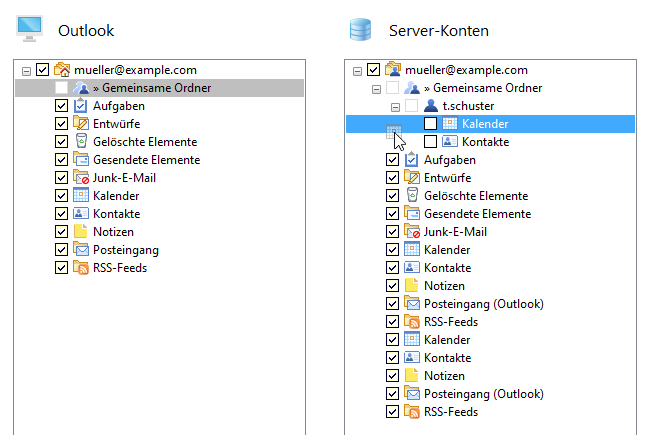Click the Server-Konten database icon
The width and height of the screenshot is (656, 435).
point(360,30)
